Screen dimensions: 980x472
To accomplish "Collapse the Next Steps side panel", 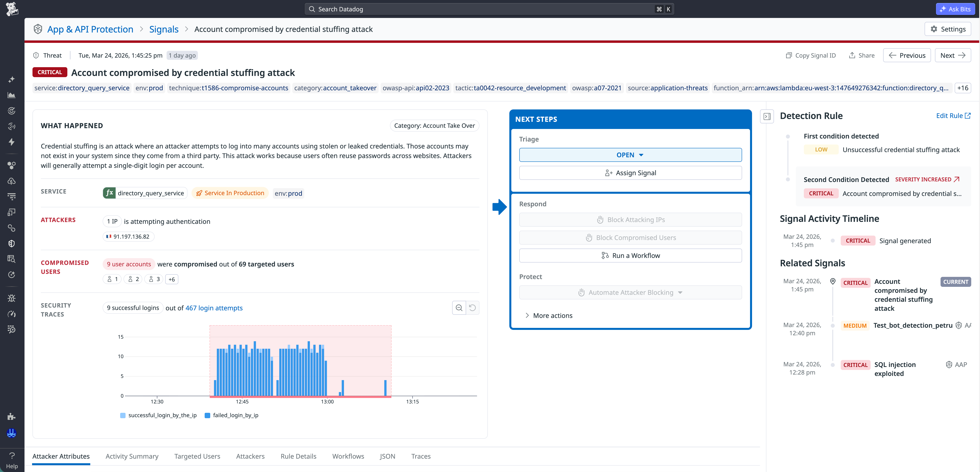I will tap(767, 117).
